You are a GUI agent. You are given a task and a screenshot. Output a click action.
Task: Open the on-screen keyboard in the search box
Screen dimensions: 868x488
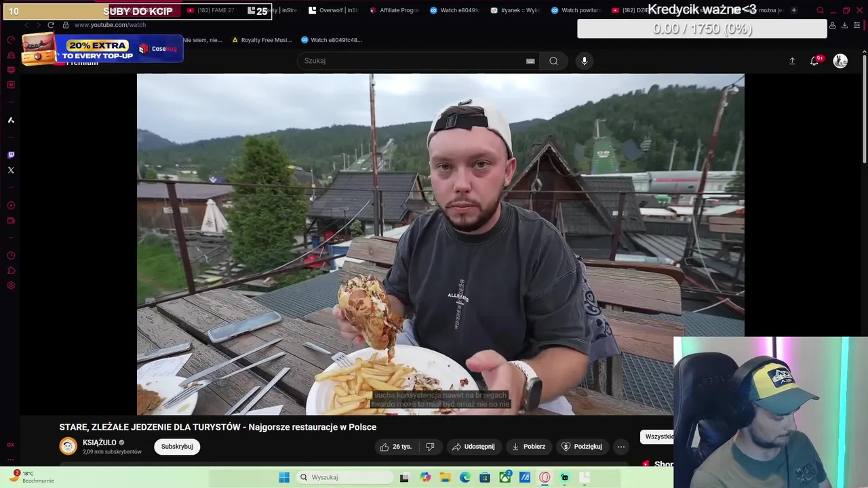pyautogui.click(x=530, y=61)
